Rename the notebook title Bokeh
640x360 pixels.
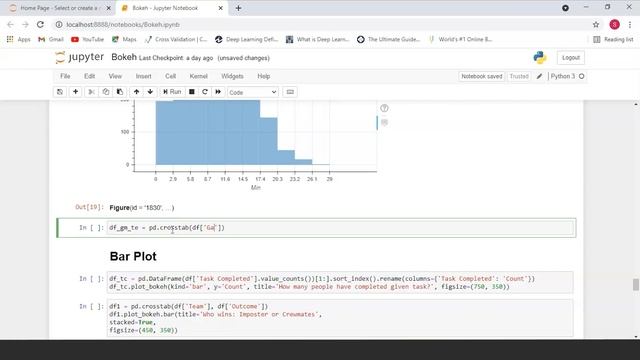pyautogui.click(x=124, y=57)
